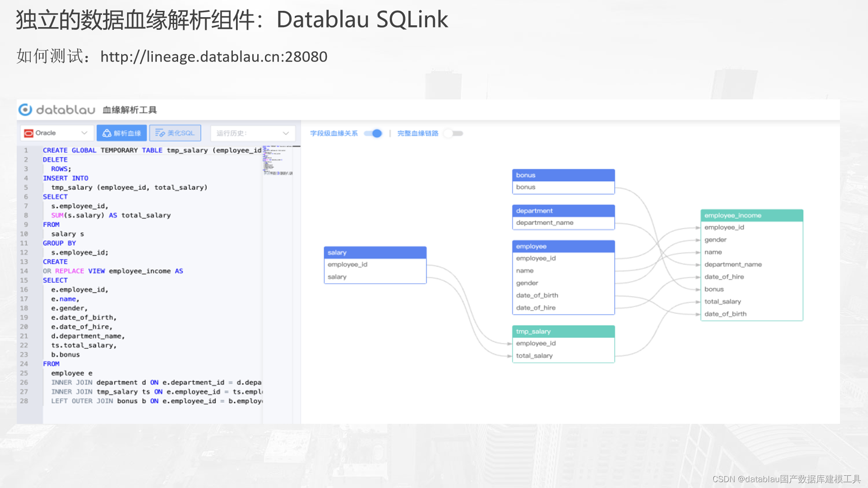
Task: Click line 28 LEFT OUTER JOIN bonus
Action: point(156,401)
